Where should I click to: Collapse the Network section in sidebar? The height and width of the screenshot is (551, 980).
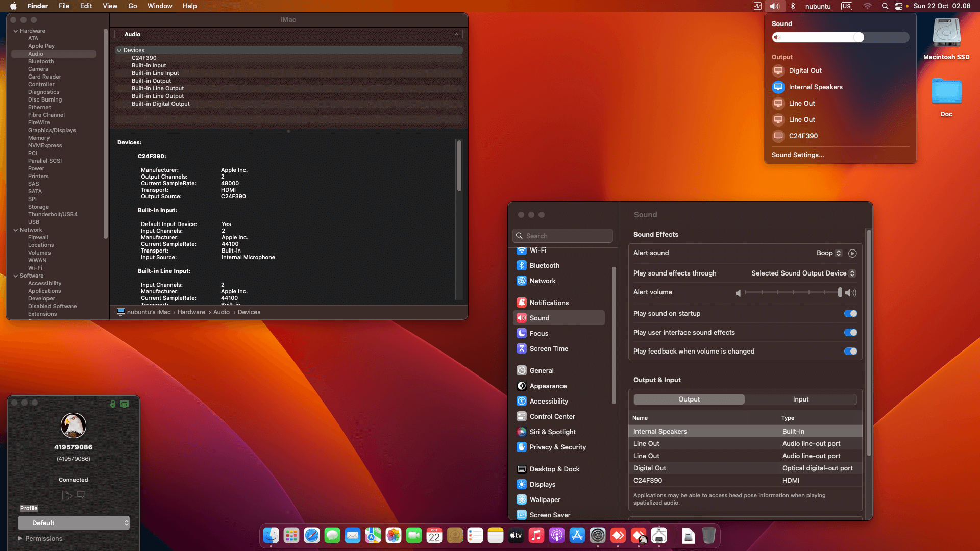pyautogui.click(x=16, y=230)
